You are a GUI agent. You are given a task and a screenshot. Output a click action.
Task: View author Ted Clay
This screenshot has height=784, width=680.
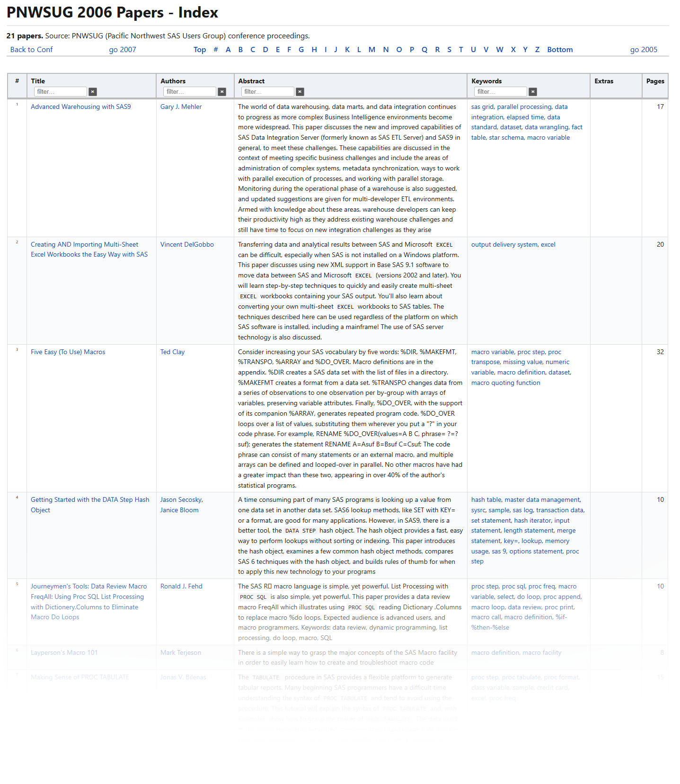tap(172, 352)
